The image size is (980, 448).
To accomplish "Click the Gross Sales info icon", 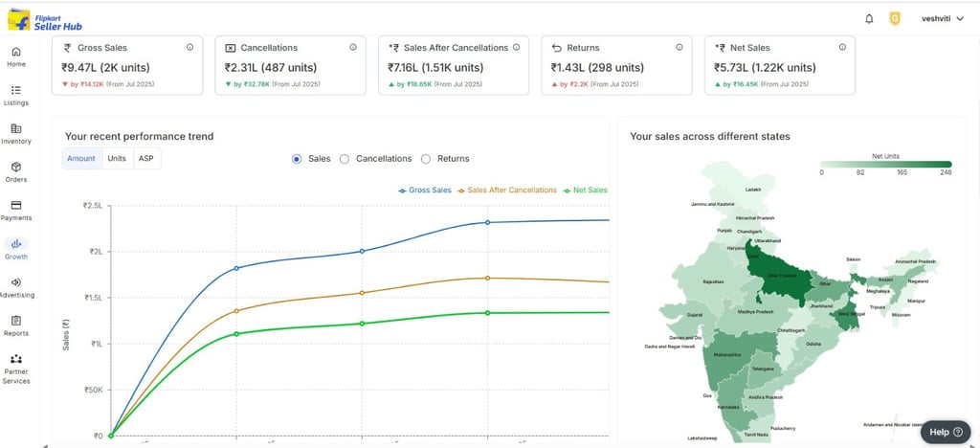I will pyautogui.click(x=189, y=47).
